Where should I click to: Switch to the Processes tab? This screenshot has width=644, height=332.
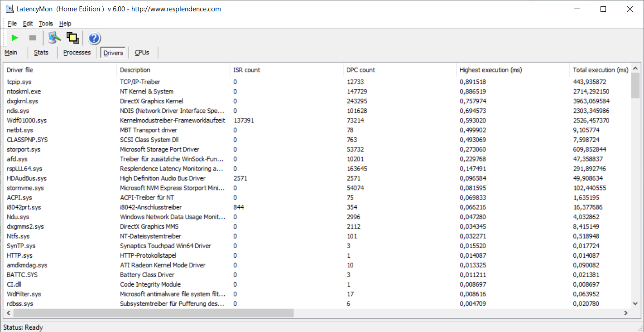click(x=77, y=53)
